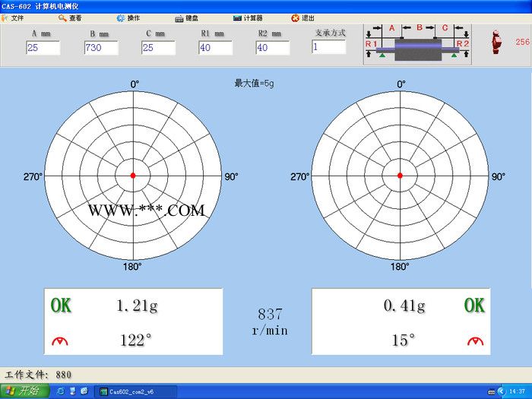Click the right red angle gauge icon

[475, 341]
